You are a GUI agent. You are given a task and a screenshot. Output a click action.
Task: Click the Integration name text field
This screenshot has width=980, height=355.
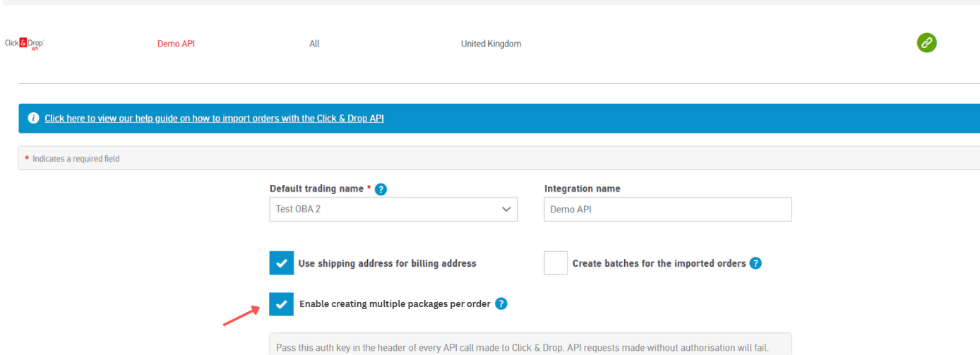pyautogui.click(x=667, y=210)
